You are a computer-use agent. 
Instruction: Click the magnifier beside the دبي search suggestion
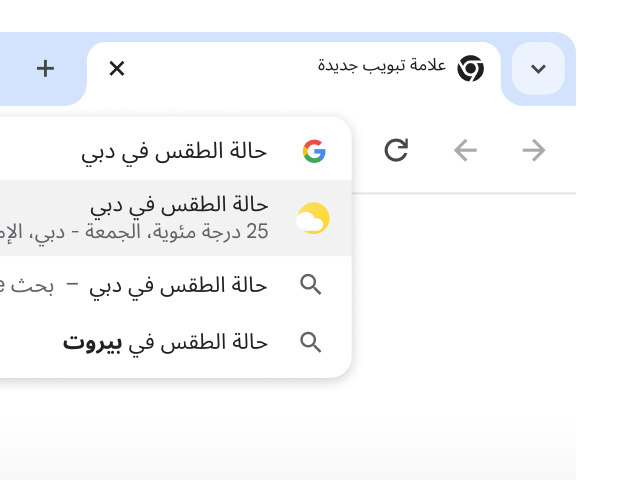[x=311, y=285]
